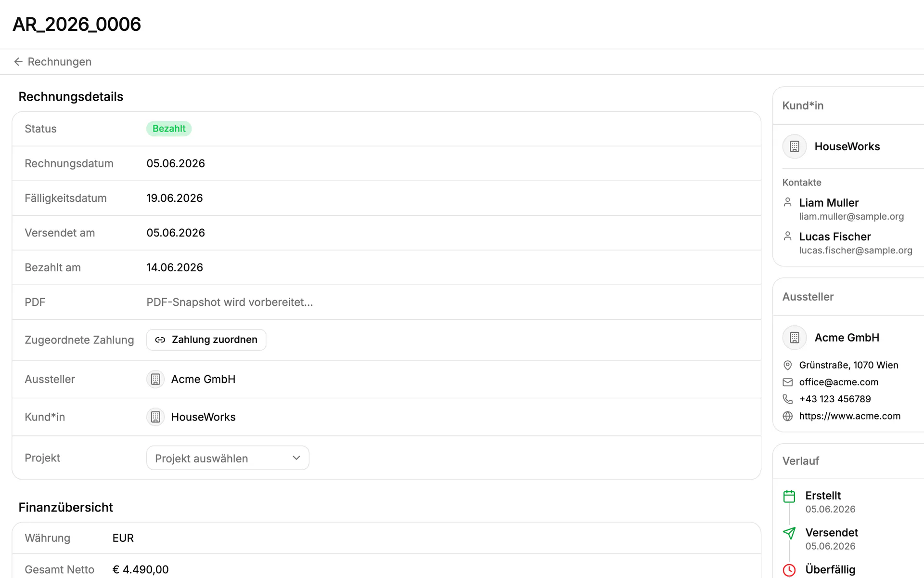
Task: Click the building icon beside Acme GmbH in Rechnungsdetails
Action: click(155, 379)
